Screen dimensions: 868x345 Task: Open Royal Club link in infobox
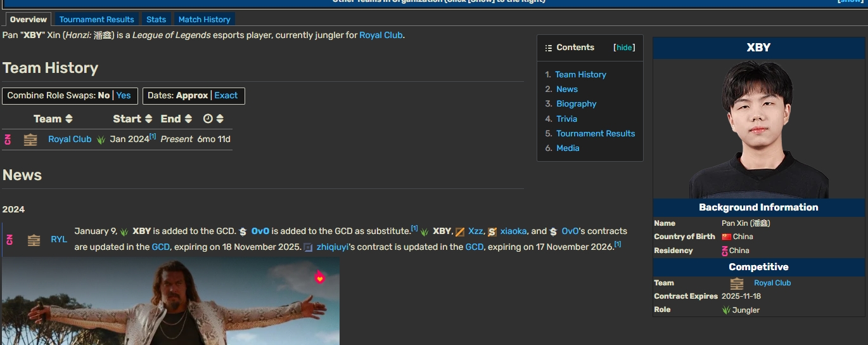tap(772, 283)
